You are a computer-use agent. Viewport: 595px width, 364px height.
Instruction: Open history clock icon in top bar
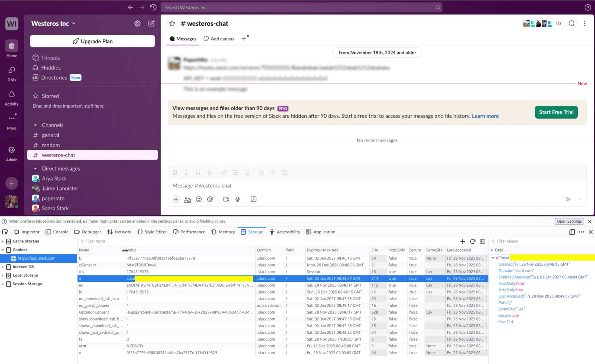pyautogui.click(x=153, y=7)
